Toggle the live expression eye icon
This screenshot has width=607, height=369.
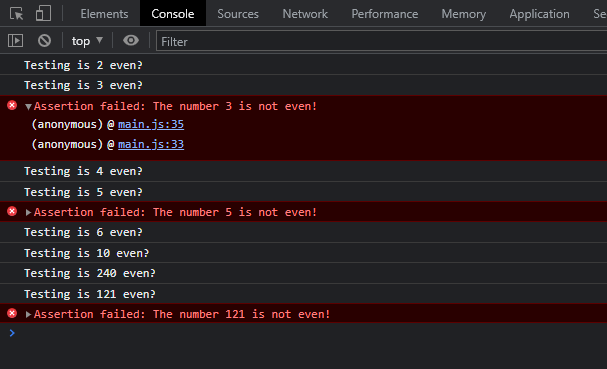[131, 40]
